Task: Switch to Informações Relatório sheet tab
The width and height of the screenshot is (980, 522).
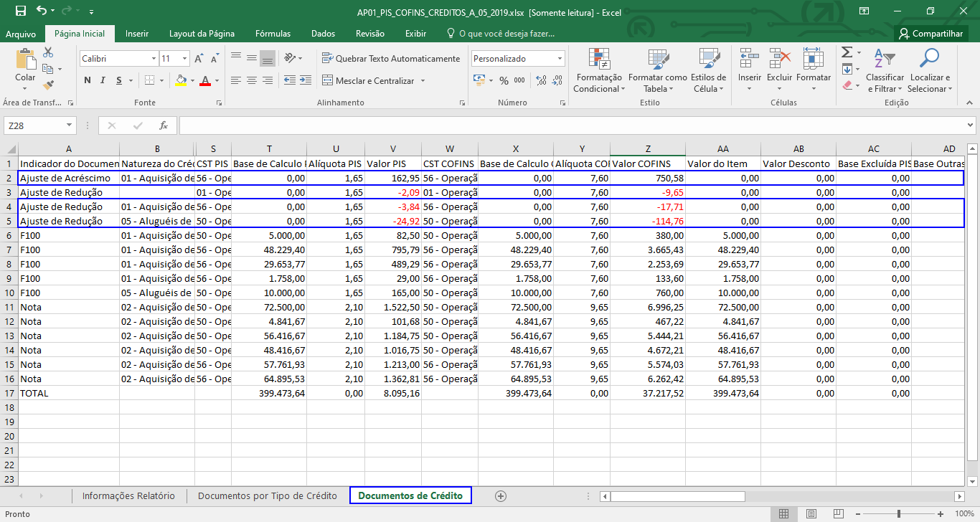Action: 128,495
